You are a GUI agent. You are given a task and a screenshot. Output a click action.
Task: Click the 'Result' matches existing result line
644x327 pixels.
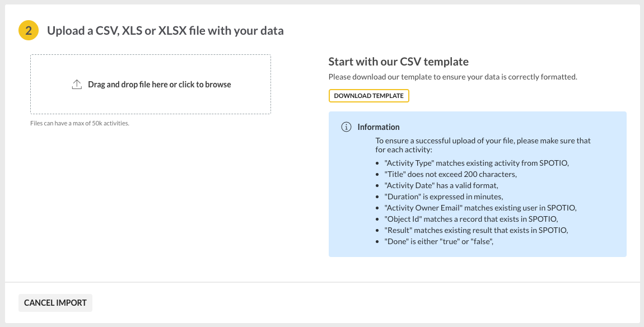[476, 230]
